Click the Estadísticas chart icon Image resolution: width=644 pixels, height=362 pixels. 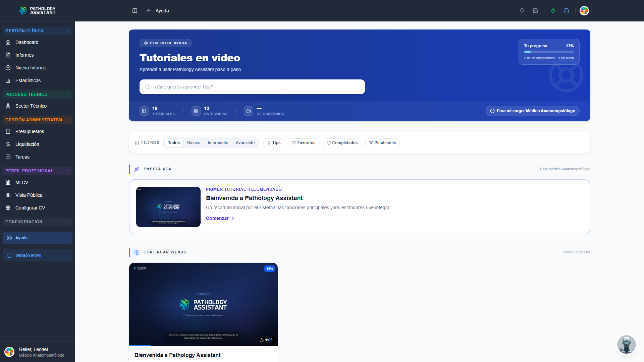click(x=8, y=80)
